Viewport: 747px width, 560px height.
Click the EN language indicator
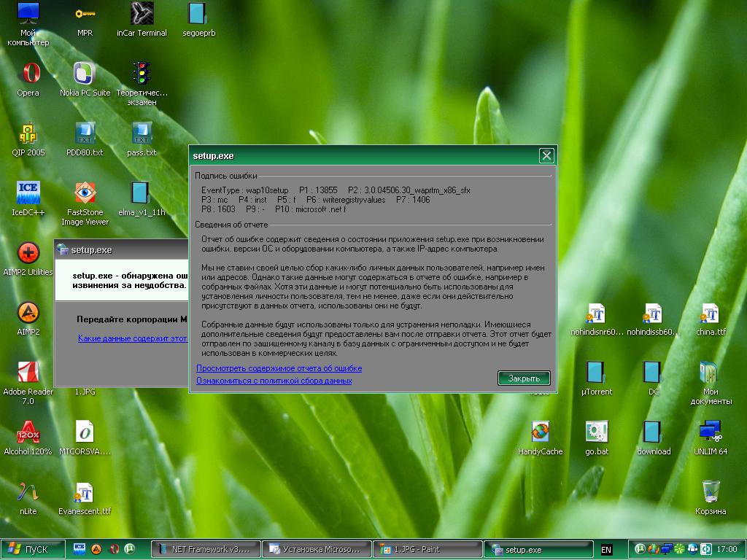[606, 550]
